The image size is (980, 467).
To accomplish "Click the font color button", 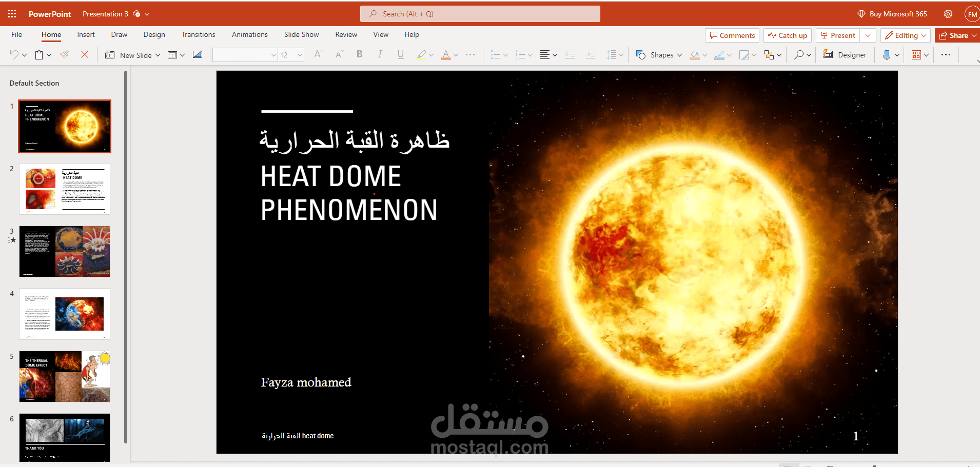I will [x=446, y=55].
